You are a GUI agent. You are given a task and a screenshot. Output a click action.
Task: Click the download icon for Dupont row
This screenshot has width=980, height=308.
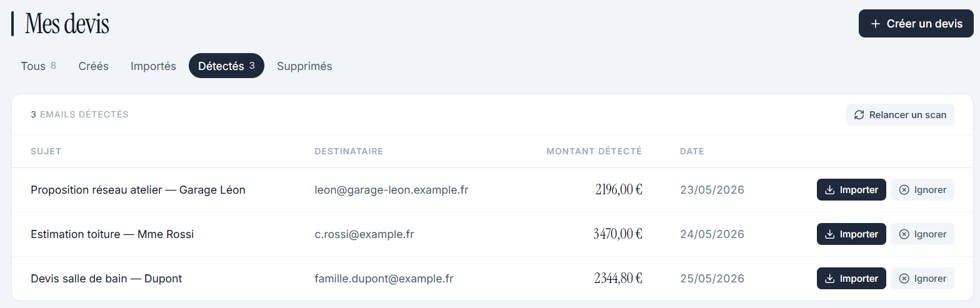click(x=830, y=279)
